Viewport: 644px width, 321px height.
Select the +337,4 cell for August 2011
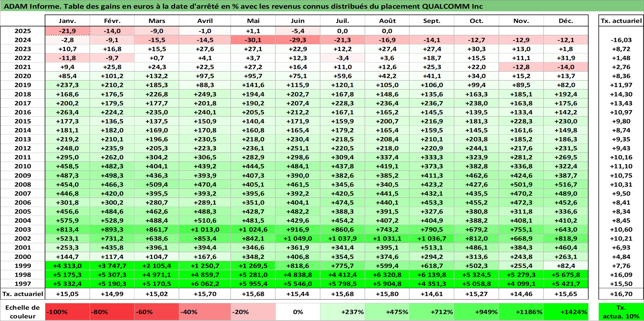(387, 157)
